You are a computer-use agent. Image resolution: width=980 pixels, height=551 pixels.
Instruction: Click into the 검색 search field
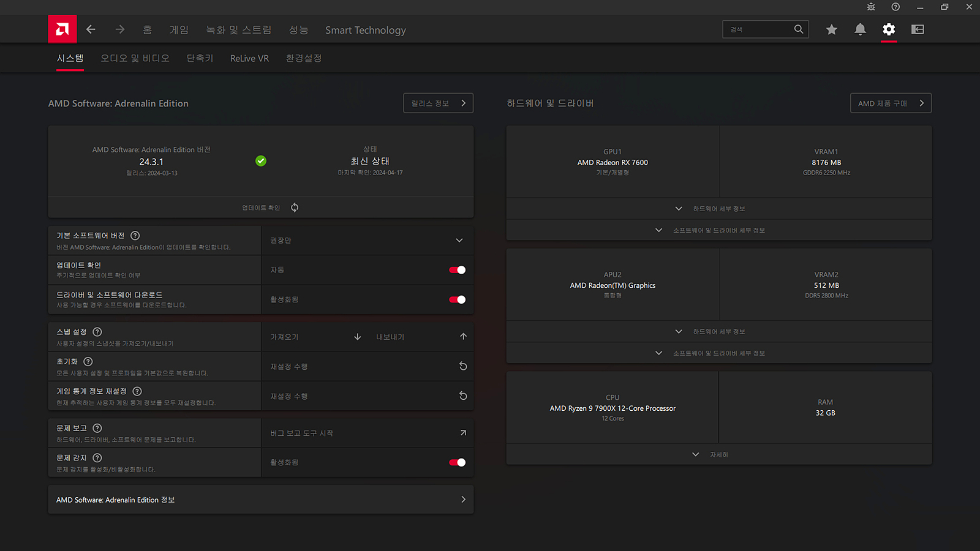click(x=759, y=29)
